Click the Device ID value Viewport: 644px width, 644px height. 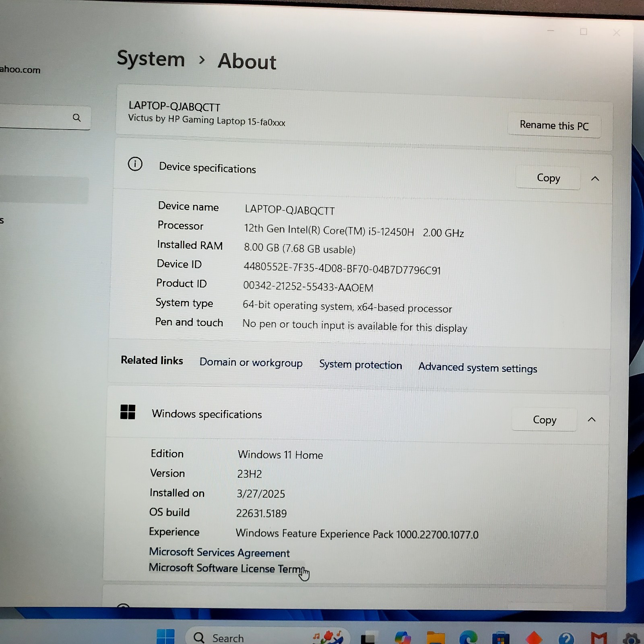pyautogui.click(x=342, y=268)
